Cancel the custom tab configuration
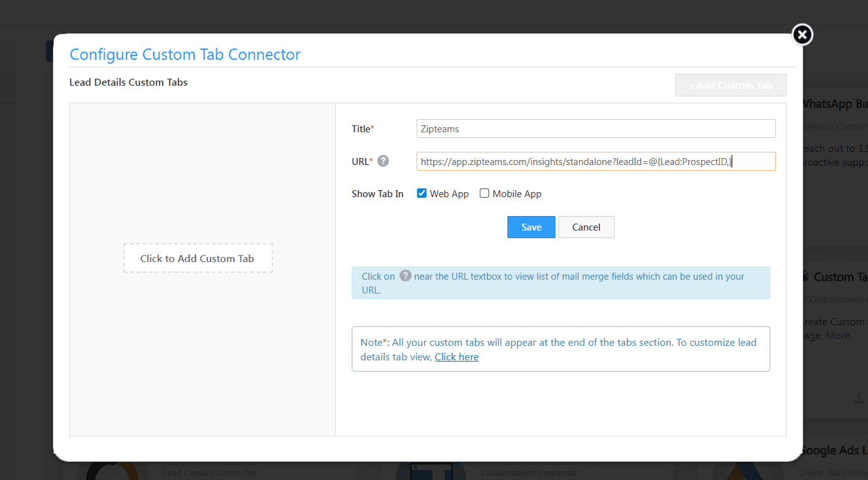The height and width of the screenshot is (480, 868). (x=586, y=227)
